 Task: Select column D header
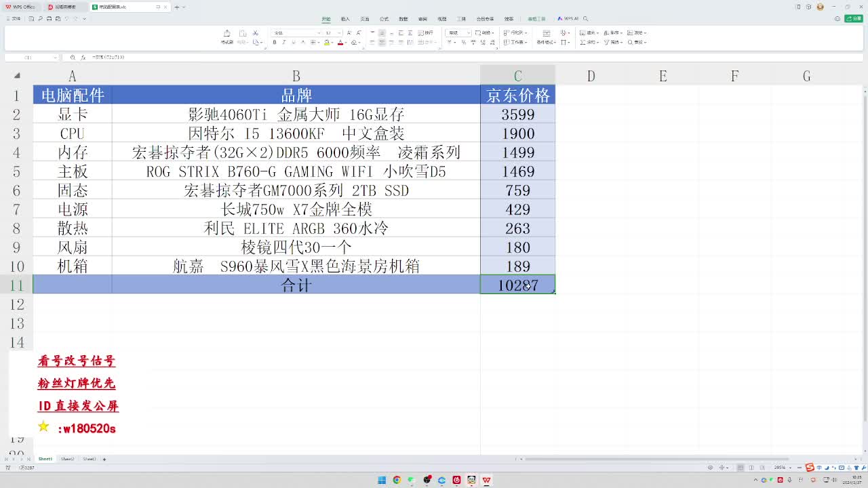591,76
